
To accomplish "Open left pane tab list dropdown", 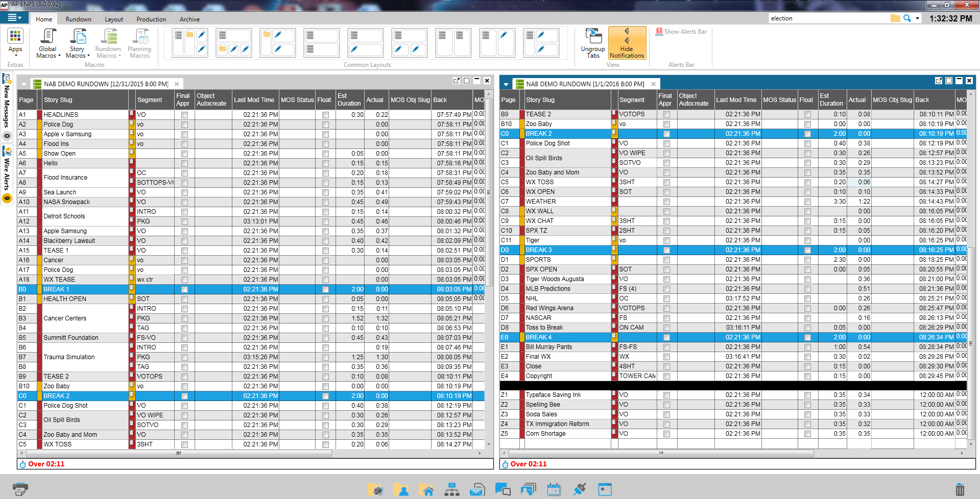I will (x=24, y=84).
